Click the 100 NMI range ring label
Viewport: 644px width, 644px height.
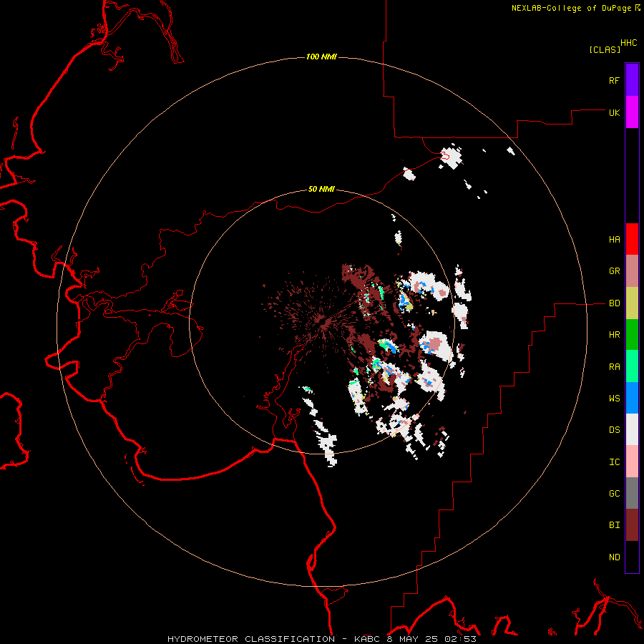click(x=321, y=57)
